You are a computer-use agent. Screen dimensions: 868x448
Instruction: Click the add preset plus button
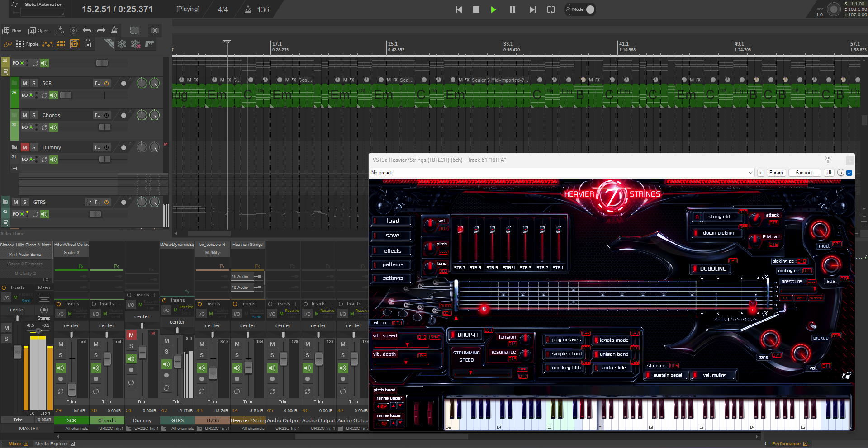[761, 173]
